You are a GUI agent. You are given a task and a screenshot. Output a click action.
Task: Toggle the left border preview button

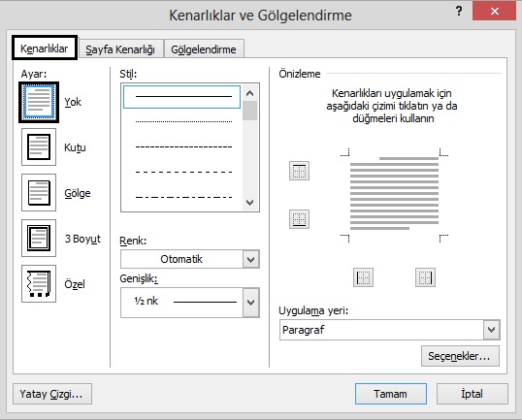363,277
